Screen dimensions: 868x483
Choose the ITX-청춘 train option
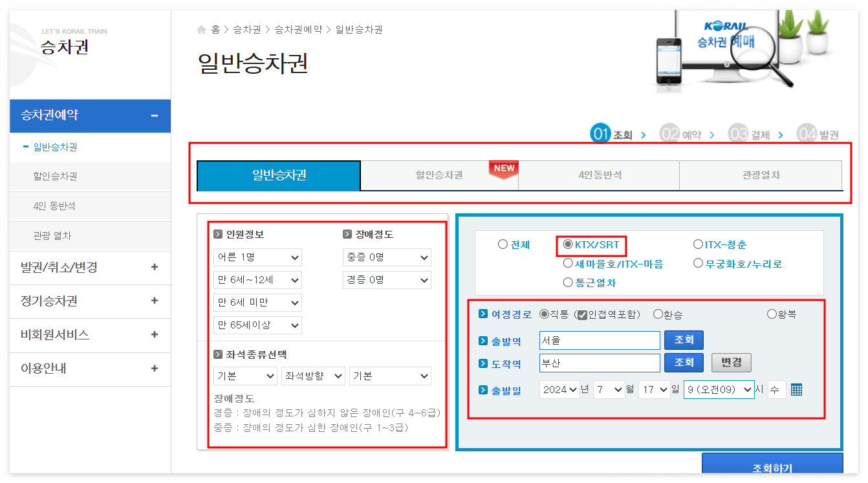coord(696,244)
